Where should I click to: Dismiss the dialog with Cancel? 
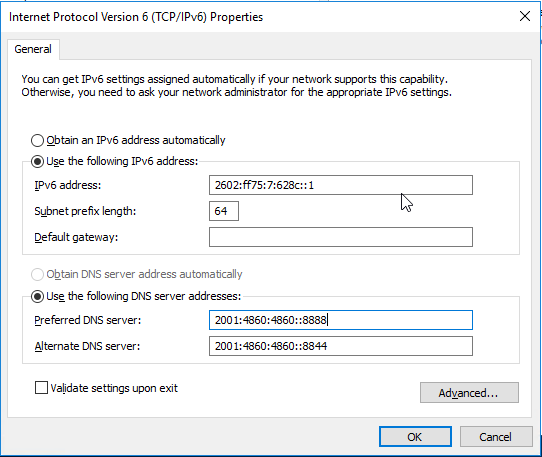[x=496, y=437]
